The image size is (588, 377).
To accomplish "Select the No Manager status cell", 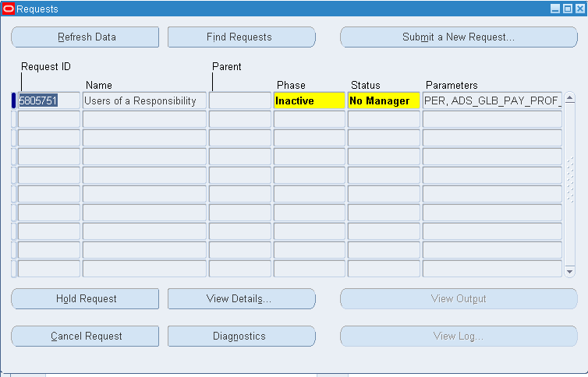I will pyautogui.click(x=383, y=100).
